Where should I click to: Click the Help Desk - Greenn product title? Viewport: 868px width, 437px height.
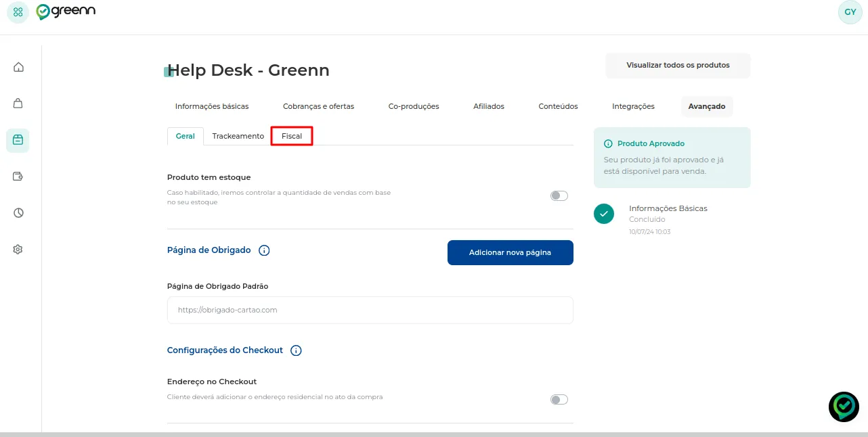click(x=248, y=70)
